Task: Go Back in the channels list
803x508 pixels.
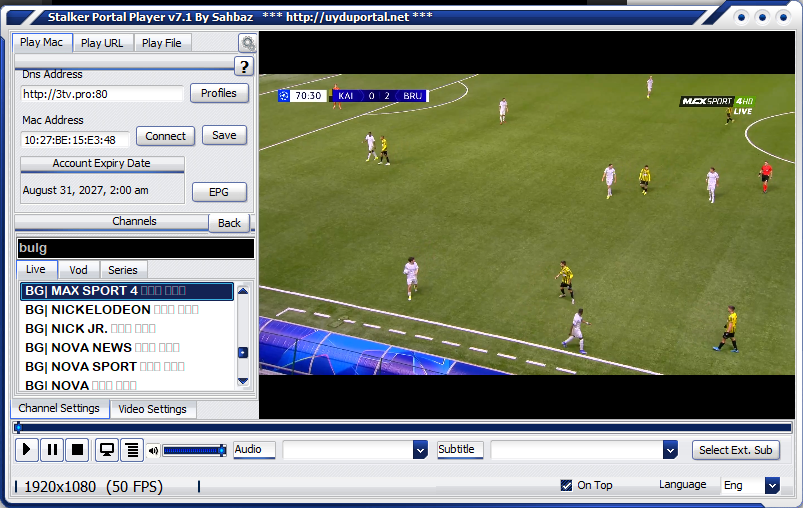Action: (x=229, y=223)
